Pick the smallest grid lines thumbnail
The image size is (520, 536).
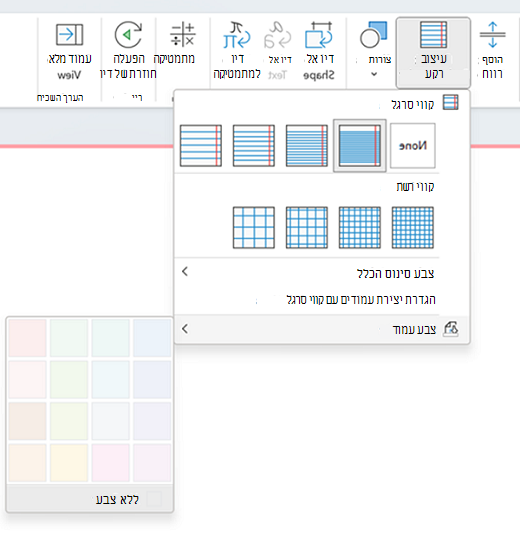(x=413, y=228)
